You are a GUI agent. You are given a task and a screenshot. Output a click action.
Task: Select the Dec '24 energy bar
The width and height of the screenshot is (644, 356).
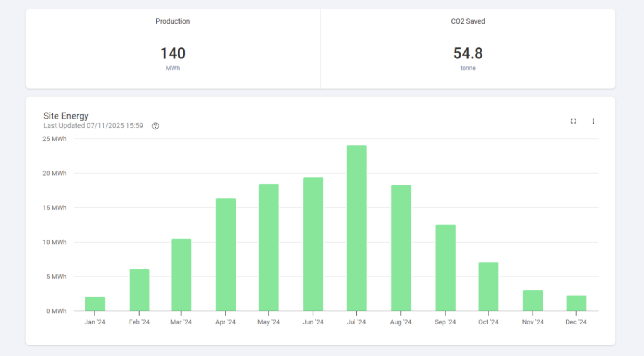pyautogui.click(x=576, y=303)
